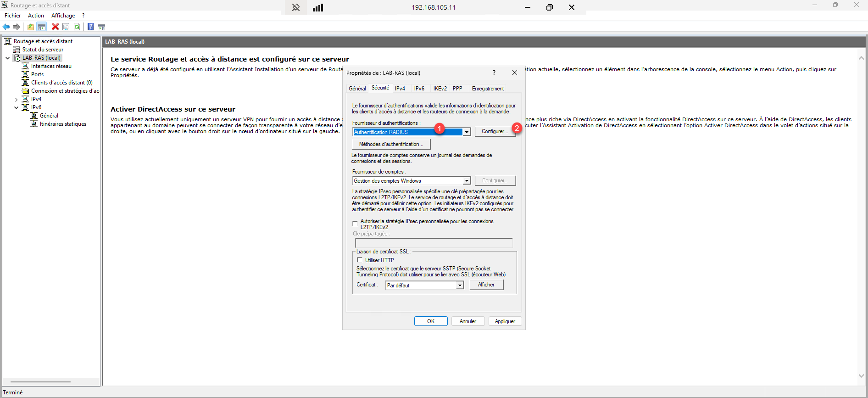Toggle the Show/Hide console tree icon

click(x=42, y=27)
